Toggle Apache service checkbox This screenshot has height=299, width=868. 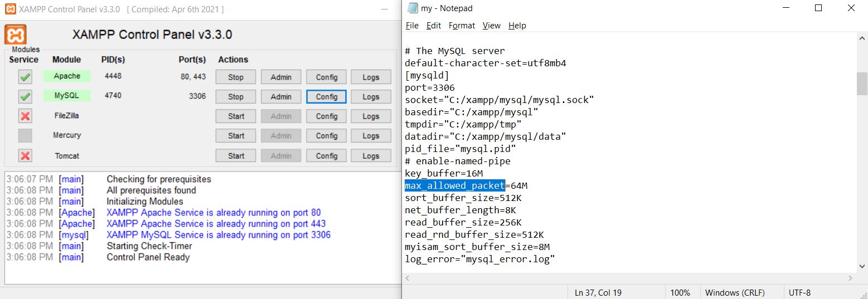pyautogui.click(x=25, y=77)
